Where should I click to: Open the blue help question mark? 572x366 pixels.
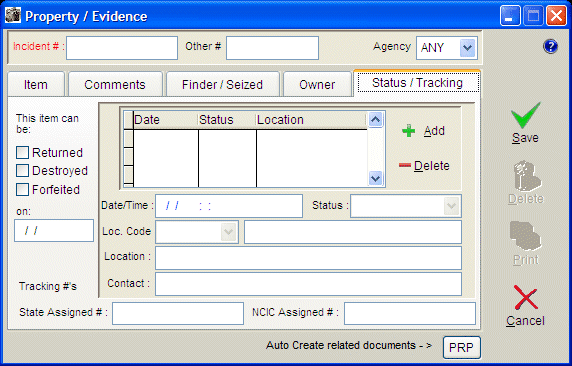(x=550, y=46)
